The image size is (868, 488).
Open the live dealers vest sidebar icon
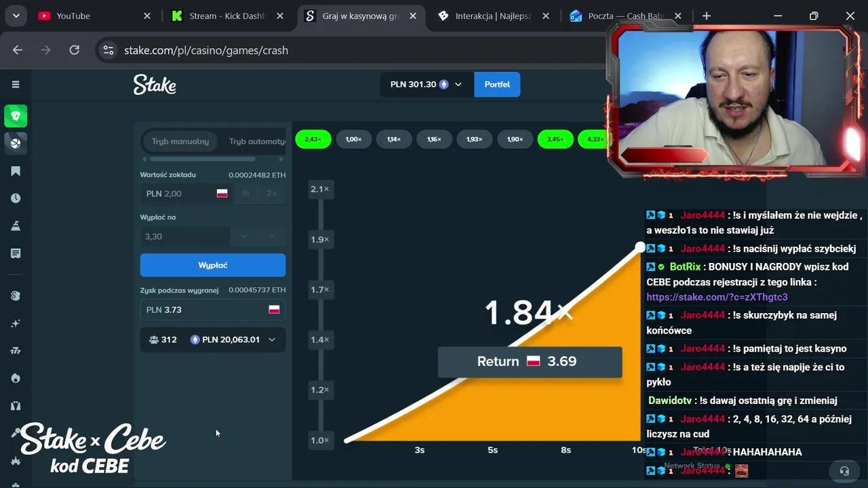[16, 406]
